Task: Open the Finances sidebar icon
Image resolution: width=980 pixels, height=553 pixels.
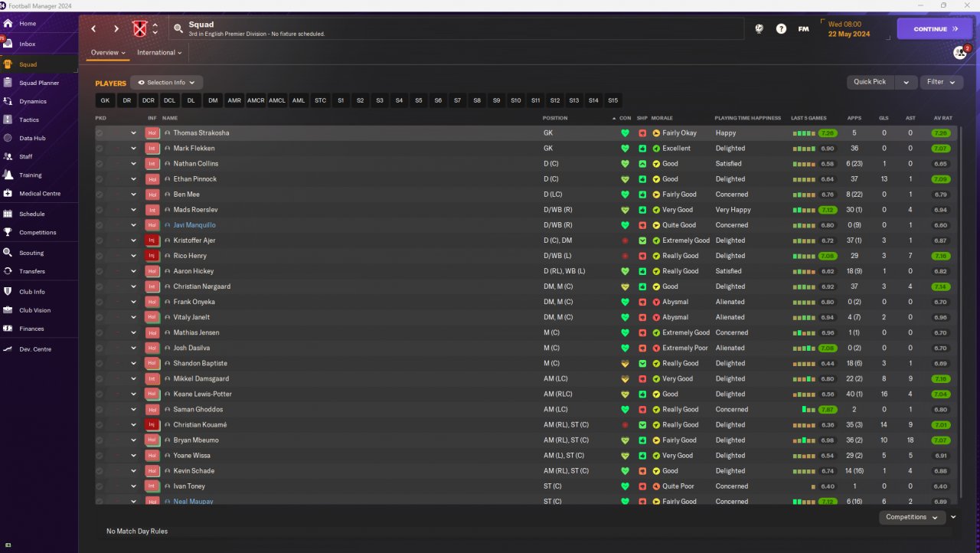Action: (8, 329)
